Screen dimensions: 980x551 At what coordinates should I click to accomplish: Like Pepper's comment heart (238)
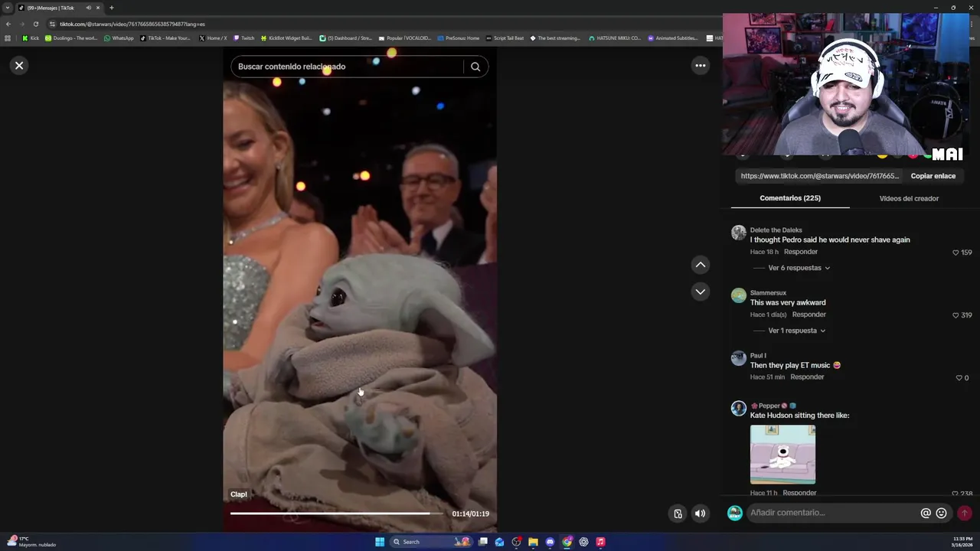[x=955, y=494]
